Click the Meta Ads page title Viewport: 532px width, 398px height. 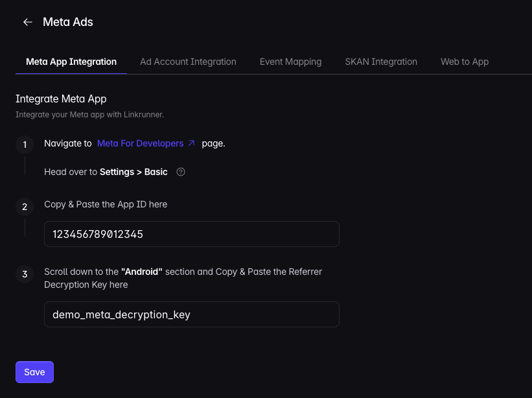pos(68,22)
